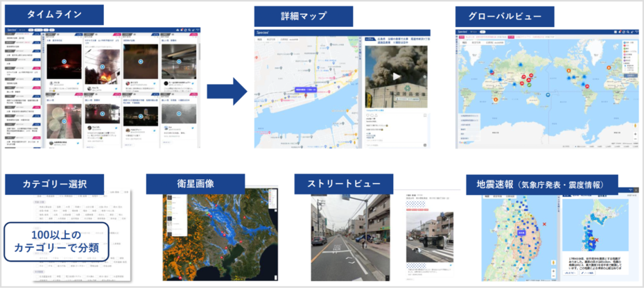Click pegman on earthquake Tohoku map
The width and height of the screenshot is (644, 288).
tap(554, 263)
